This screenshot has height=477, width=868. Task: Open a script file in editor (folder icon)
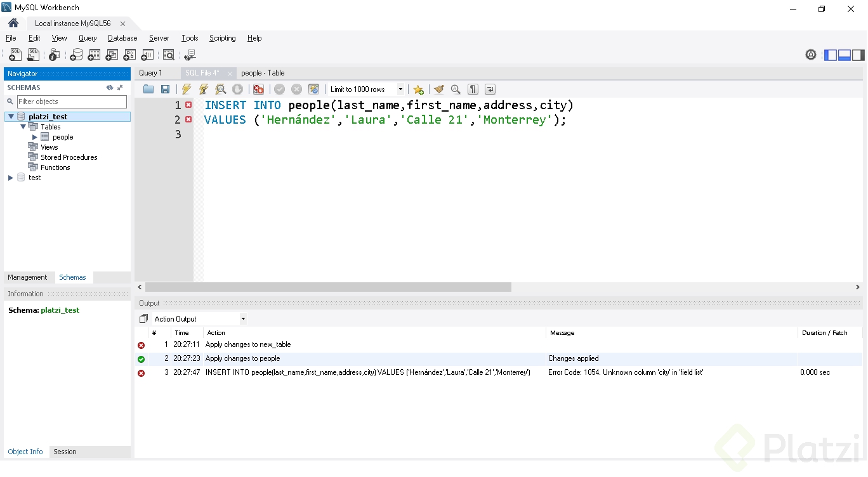point(148,89)
